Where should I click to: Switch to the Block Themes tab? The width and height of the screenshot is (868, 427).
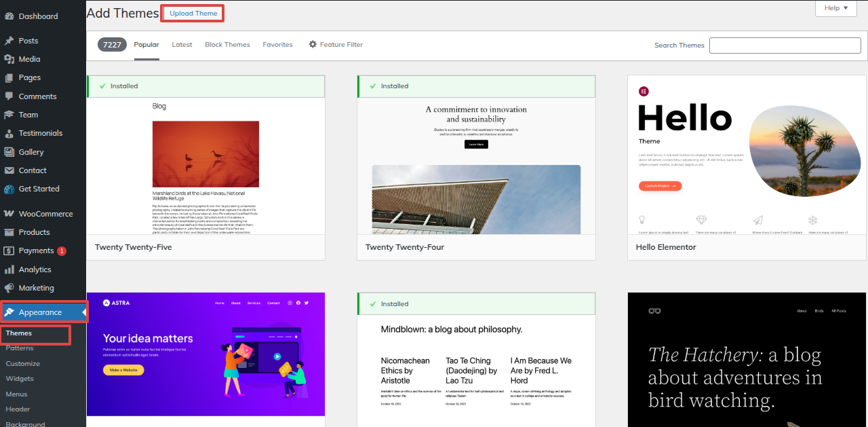tap(227, 45)
